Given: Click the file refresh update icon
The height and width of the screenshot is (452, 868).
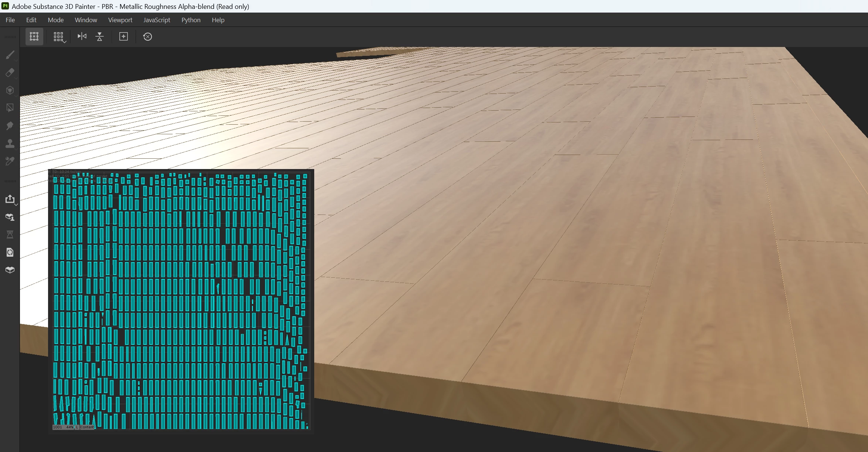Looking at the screenshot, I should coord(10,252).
